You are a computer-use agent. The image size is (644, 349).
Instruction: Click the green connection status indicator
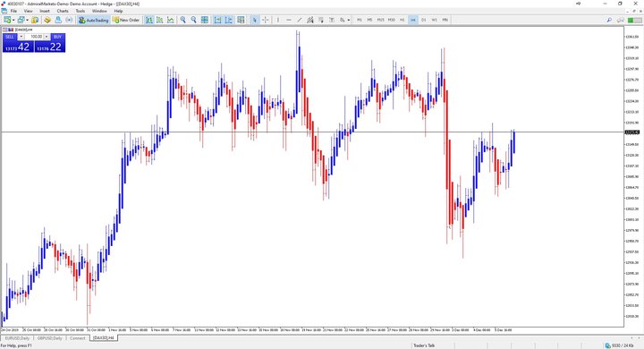tap(634, 20)
